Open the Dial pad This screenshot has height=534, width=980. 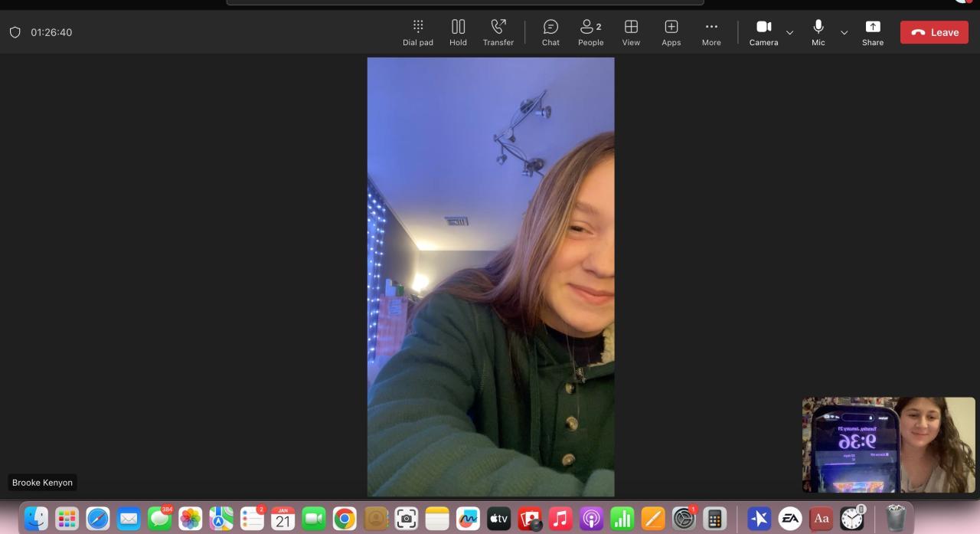click(x=417, y=32)
